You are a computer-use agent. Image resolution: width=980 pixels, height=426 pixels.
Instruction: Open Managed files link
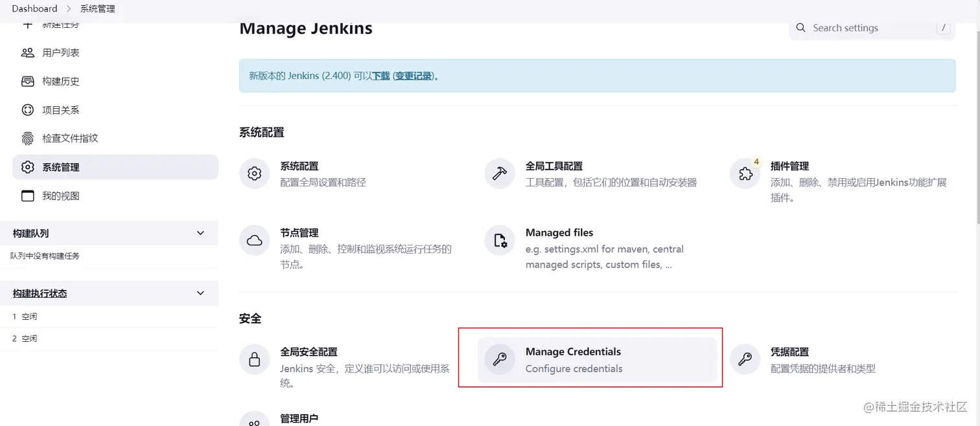pyautogui.click(x=559, y=233)
